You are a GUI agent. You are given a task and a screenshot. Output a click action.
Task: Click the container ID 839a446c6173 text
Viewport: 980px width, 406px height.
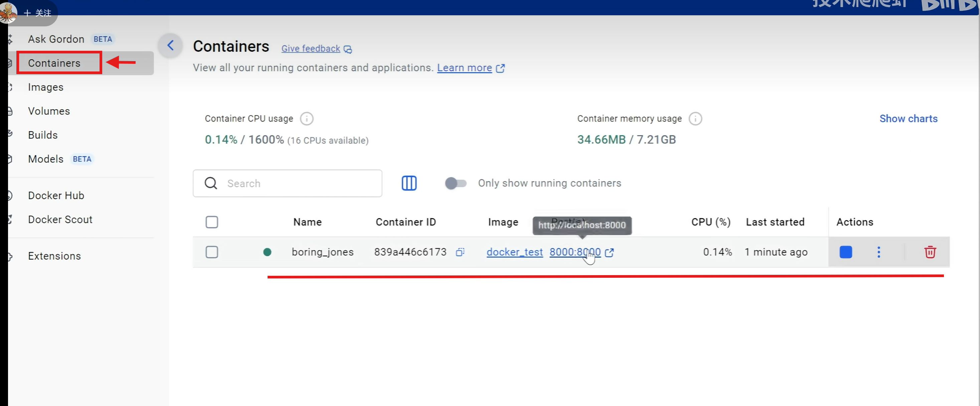[x=410, y=252]
